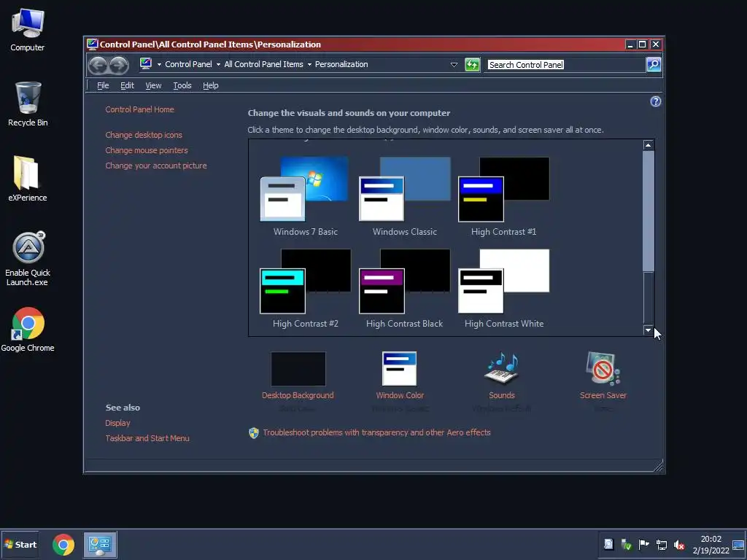Open the Action Center flag tray icon
Image resolution: width=747 pixels, height=560 pixels.
[x=643, y=544]
